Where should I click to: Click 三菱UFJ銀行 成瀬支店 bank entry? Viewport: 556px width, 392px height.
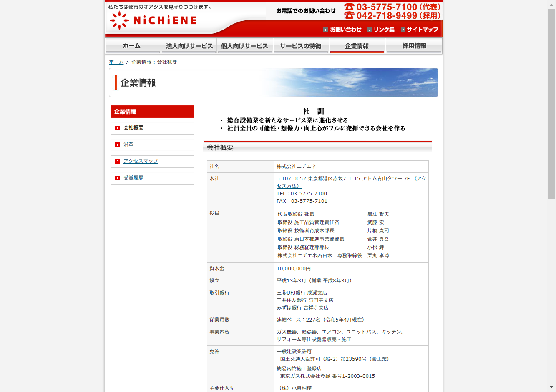pyautogui.click(x=302, y=293)
